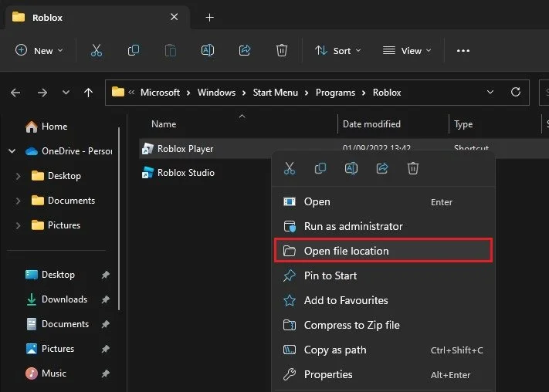
Task: Go up one folder level arrow
Action: [x=88, y=93]
